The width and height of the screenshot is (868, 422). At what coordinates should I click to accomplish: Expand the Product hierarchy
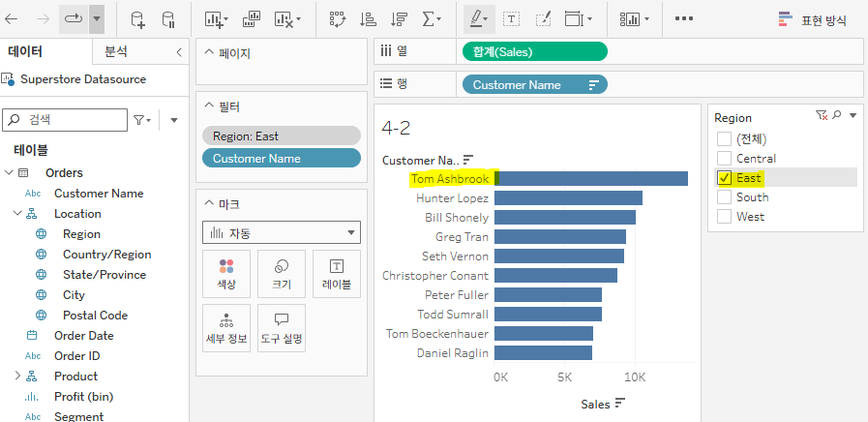tap(17, 377)
